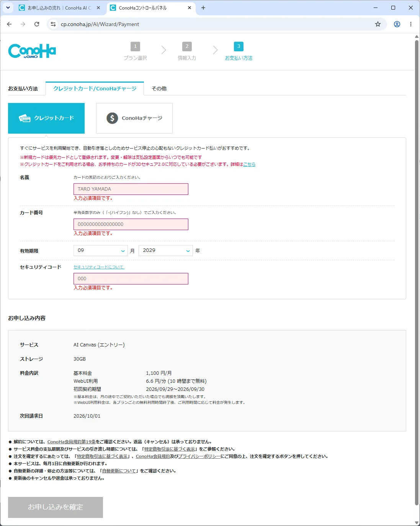Click the step 1 プラン選択 indicator
The width and height of the screenshot is (420, 526).
(x=135, y=51)
